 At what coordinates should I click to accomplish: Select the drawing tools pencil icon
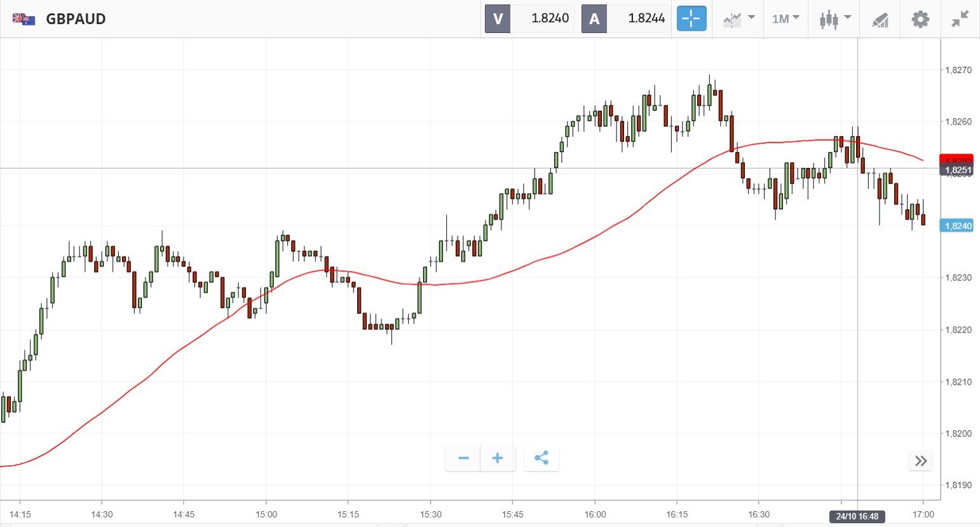pos(880,20)
